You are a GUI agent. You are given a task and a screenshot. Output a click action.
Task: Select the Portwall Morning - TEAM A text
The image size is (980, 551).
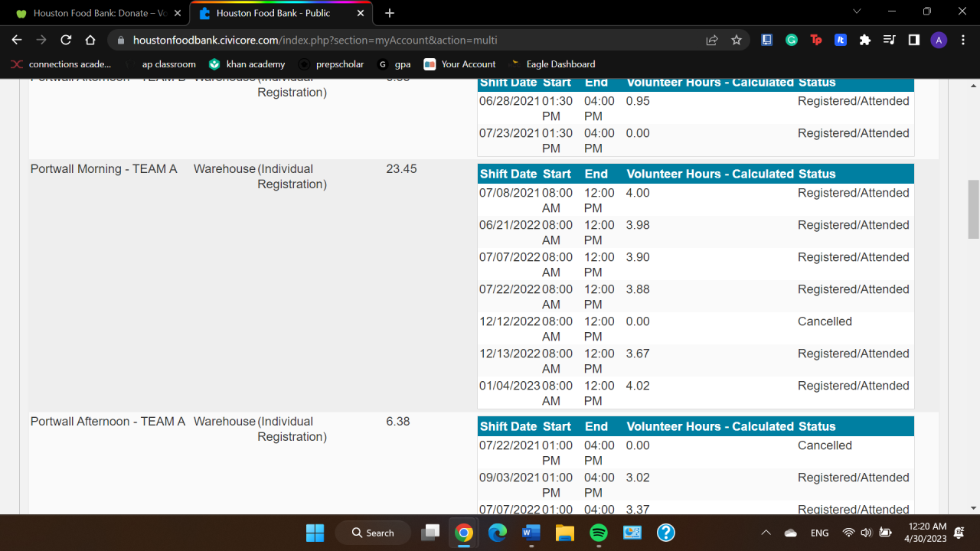(104, 168)
